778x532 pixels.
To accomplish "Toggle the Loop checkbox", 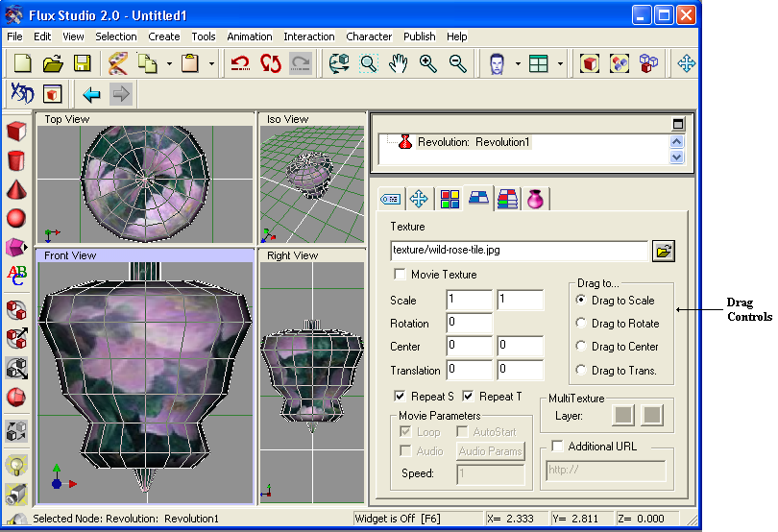I will (405, 431).
